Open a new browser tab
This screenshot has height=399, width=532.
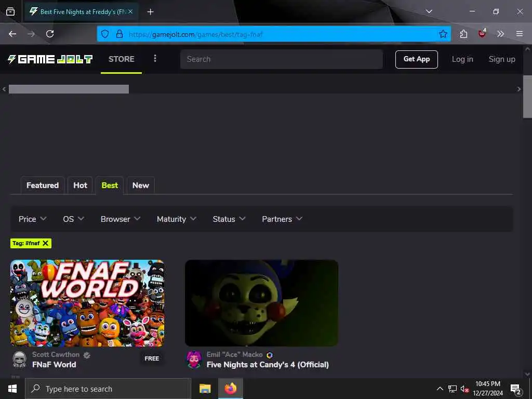150,12
